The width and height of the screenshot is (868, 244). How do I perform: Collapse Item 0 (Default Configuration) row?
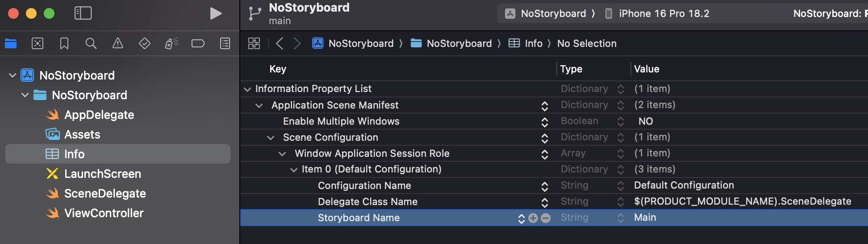coord(294,170)
